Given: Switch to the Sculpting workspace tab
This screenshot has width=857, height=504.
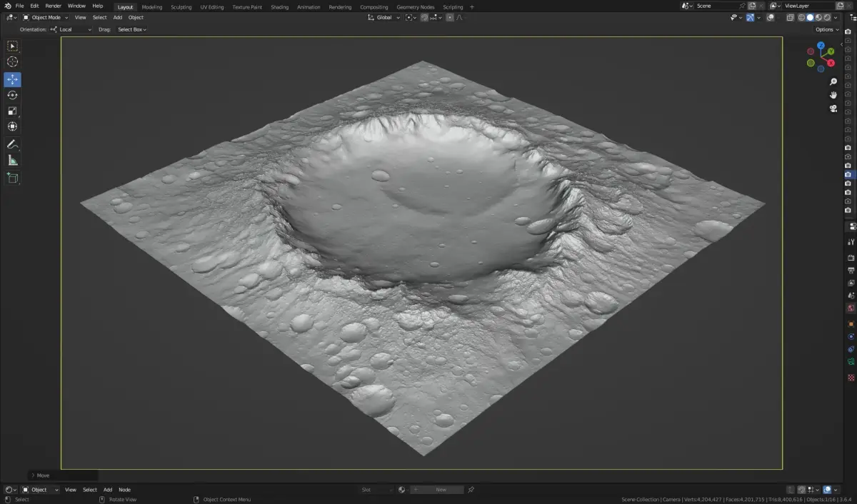Looking at the screenshot, I should tap(181, 6).
